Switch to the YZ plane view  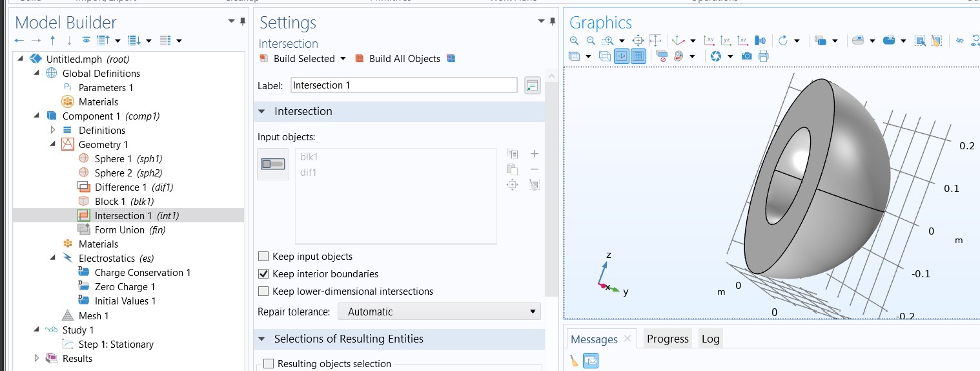click(726, 40)
